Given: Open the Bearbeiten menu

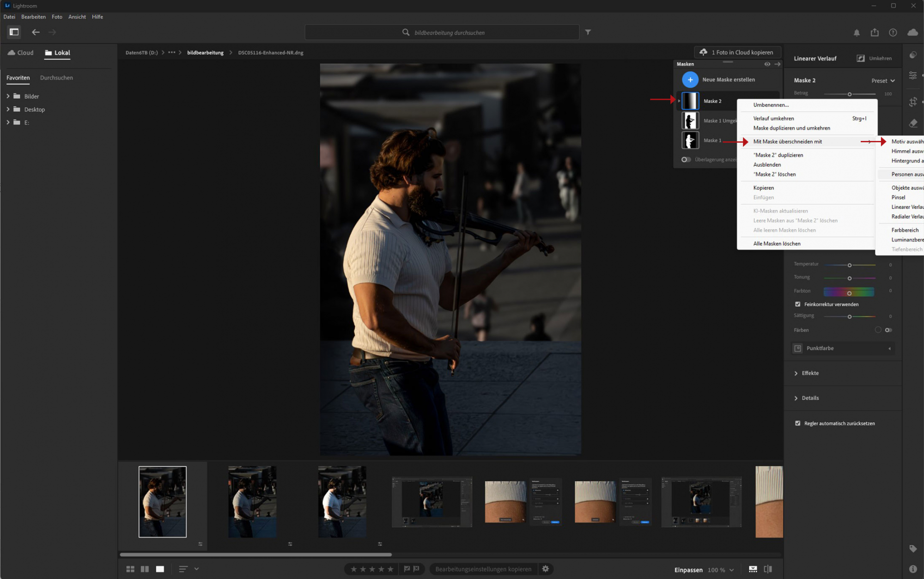Looking at the screenshot, I should click(x=33, y=17).
